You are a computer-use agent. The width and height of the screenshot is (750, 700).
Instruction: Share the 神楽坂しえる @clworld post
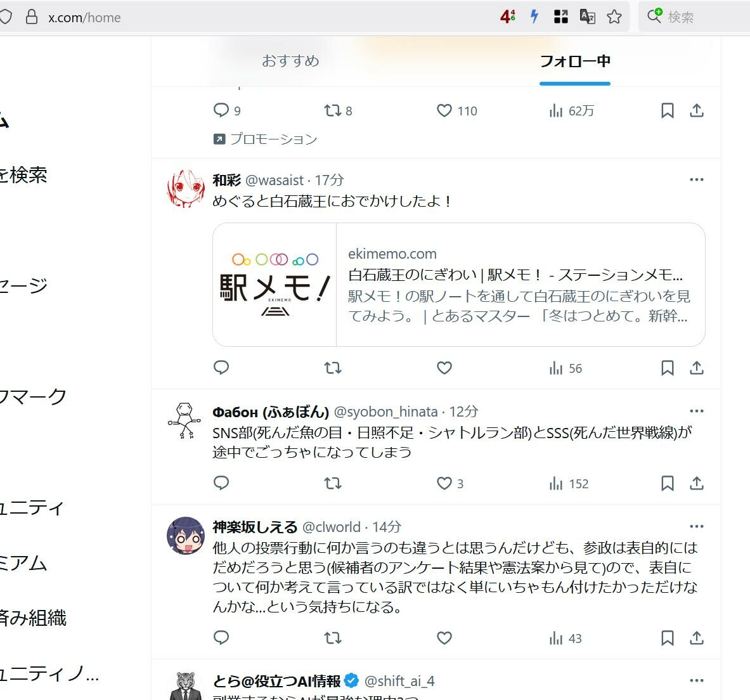[x=696, y=638]
